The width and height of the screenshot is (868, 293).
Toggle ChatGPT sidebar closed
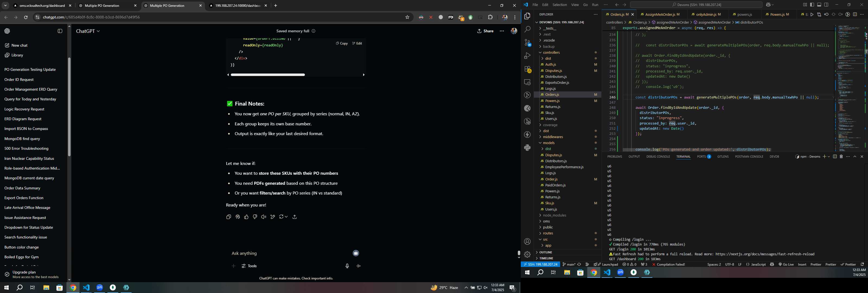[x=60, y=31]
